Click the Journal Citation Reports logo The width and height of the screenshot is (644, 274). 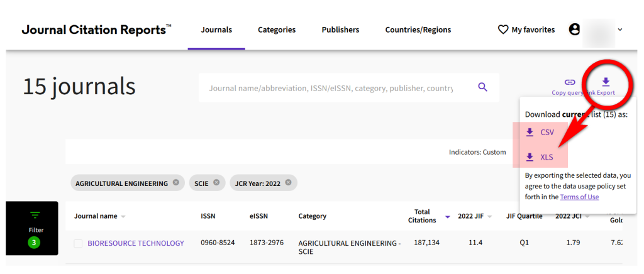point(97,30)
